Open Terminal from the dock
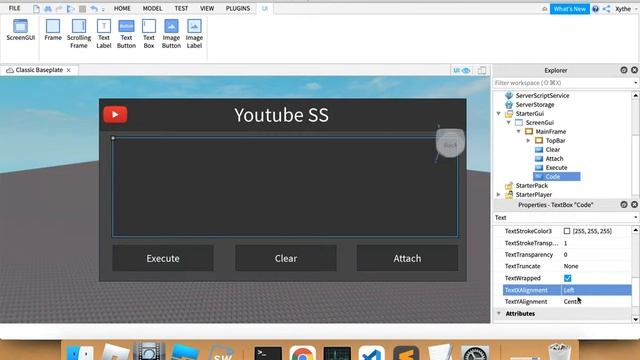 point(268,353)
